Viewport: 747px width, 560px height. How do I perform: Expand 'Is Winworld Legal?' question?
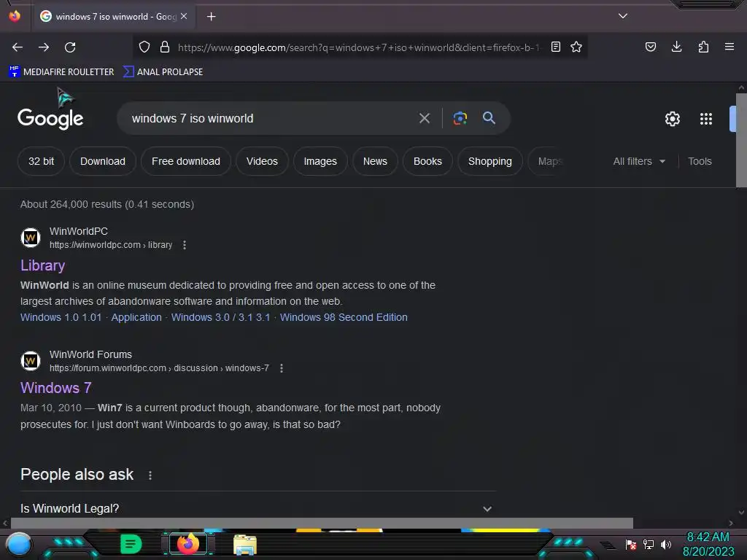[x=258, y=508]
